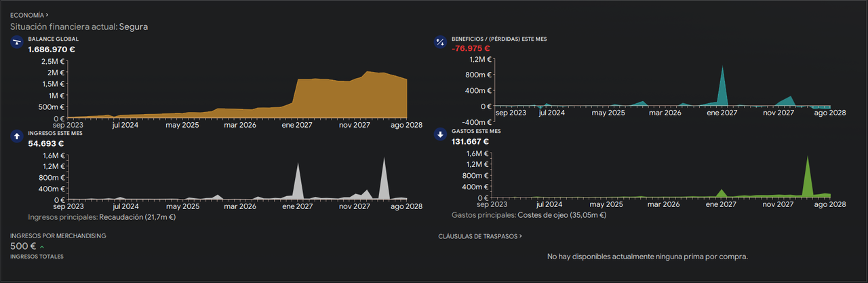Click the no purchase clauses available message
The image size is (868, 283).
648,257
